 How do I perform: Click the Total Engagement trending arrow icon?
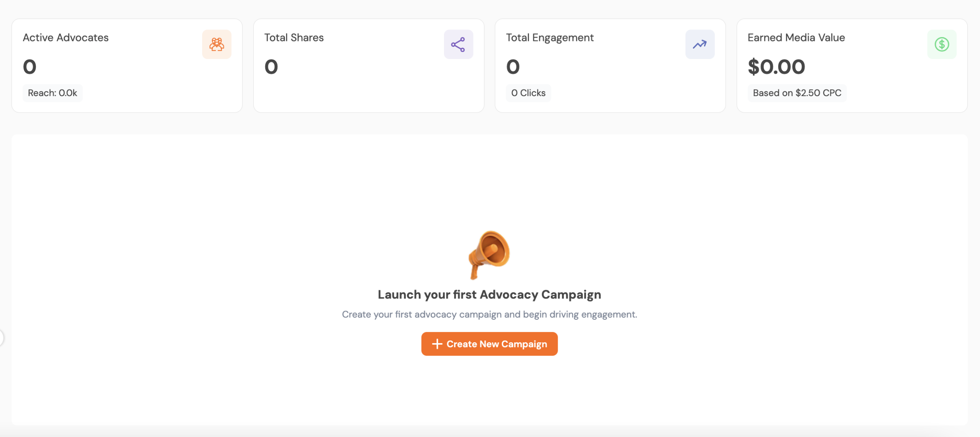(x=700, y=44)
